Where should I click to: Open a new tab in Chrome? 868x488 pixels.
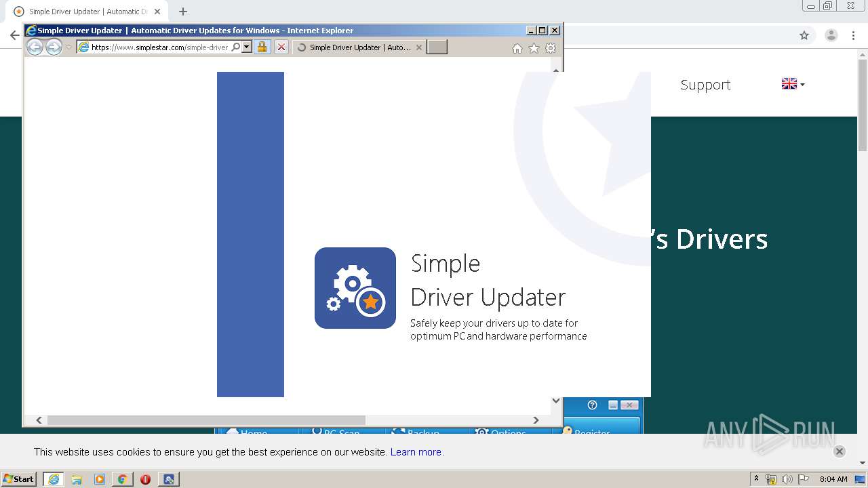pos(183,12)
